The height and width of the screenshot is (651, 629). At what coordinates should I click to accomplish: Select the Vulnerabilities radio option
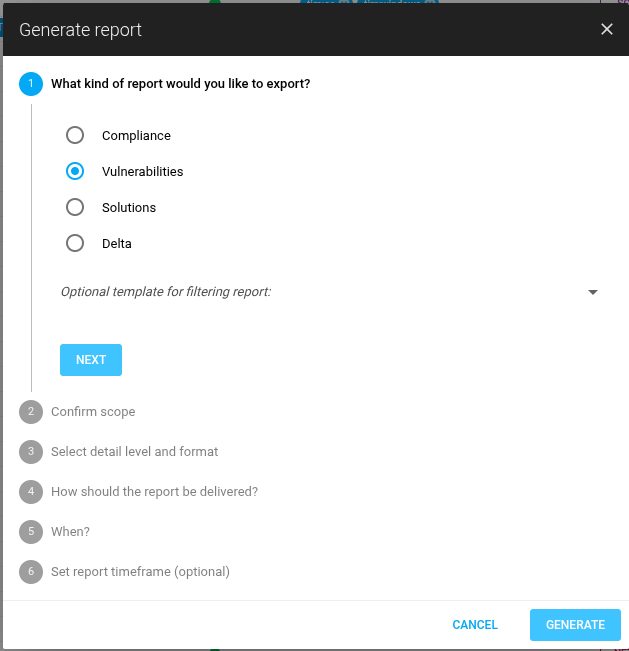(75, 172)
